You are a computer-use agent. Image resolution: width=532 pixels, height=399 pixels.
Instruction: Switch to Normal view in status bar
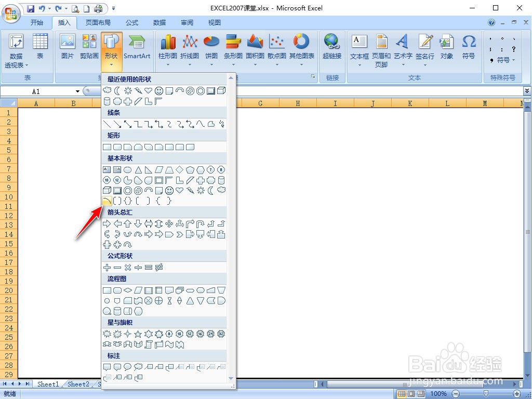(x=402, y=394)
